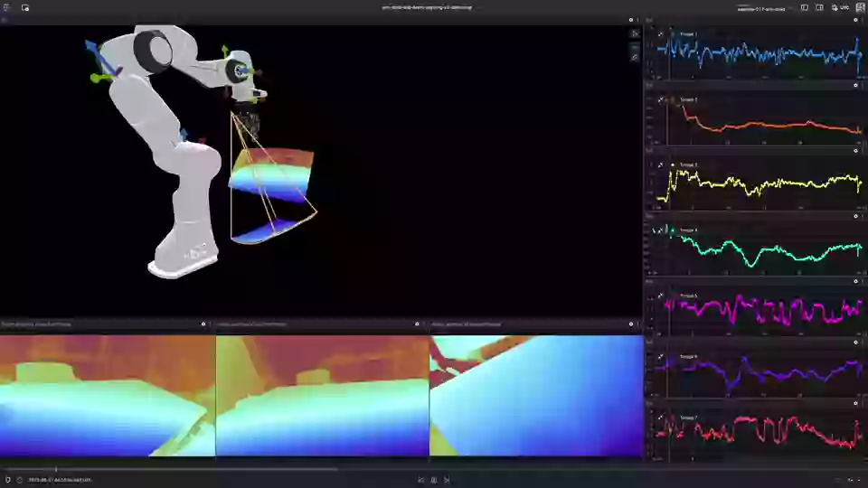The image size is (868, 488).
Task: Toggle the left sidebar from top bar
Action: point(805,7)
